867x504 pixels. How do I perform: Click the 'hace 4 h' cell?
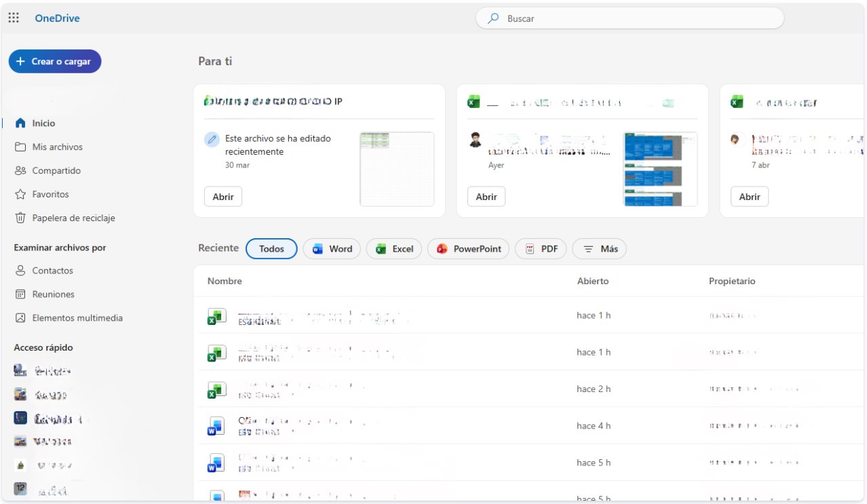[594, 425]
